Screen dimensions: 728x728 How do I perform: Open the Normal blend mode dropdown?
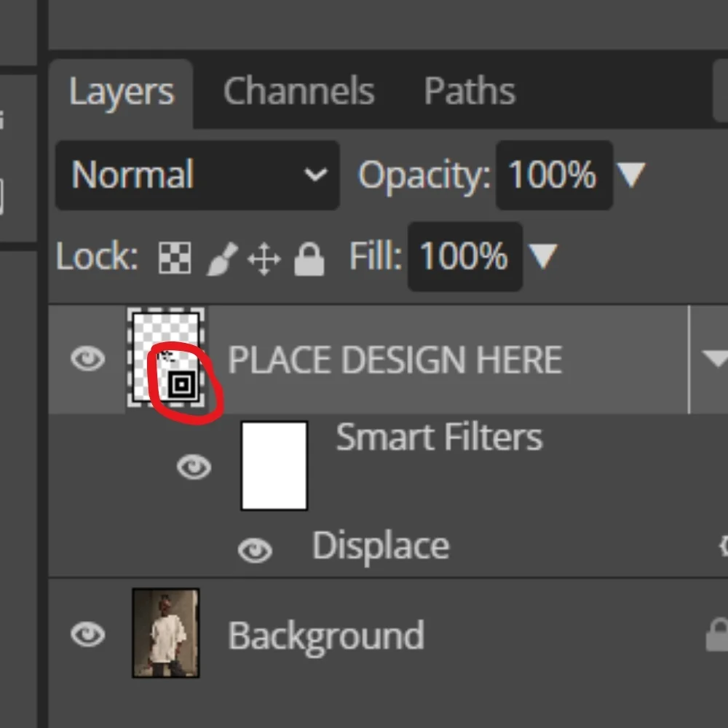point(197,175)
